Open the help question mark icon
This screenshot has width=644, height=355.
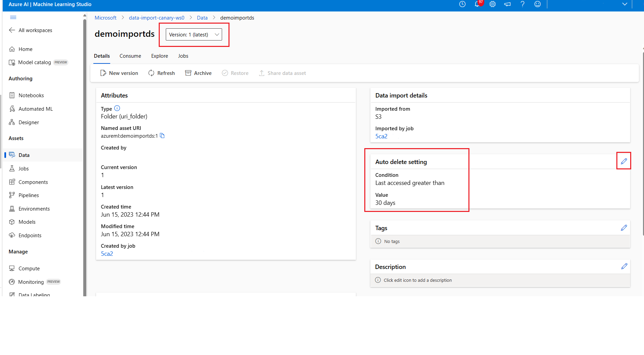[x=522, y=4]
